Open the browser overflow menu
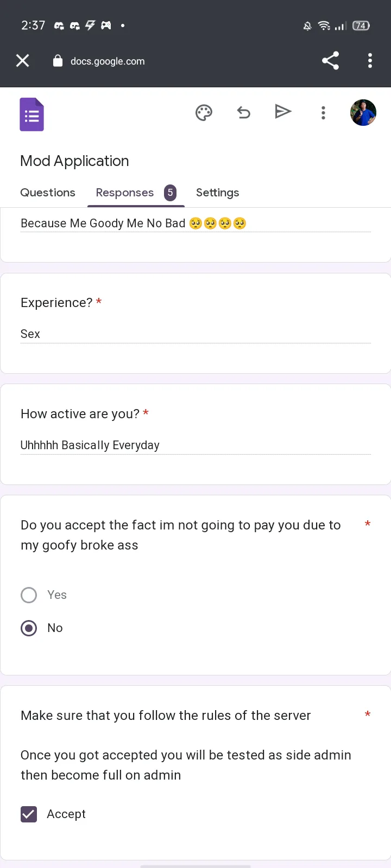The width and height of the screenshot is (391, 868). point(370,61)
